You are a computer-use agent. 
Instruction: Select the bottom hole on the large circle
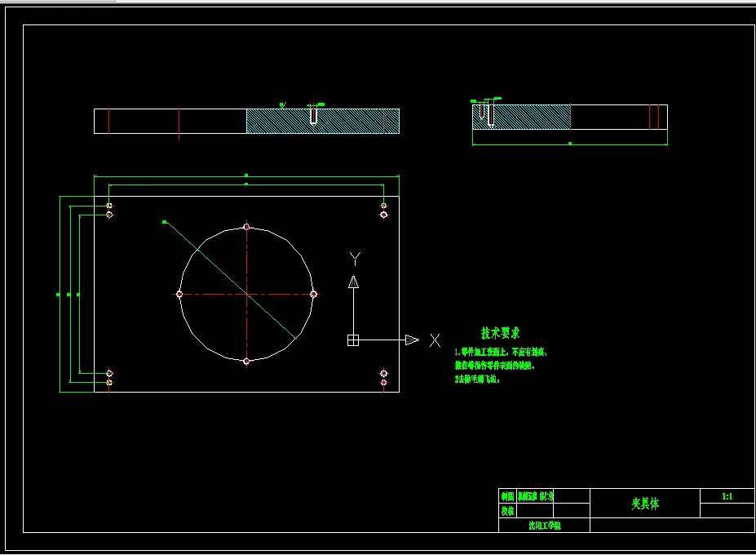(246, 361)
